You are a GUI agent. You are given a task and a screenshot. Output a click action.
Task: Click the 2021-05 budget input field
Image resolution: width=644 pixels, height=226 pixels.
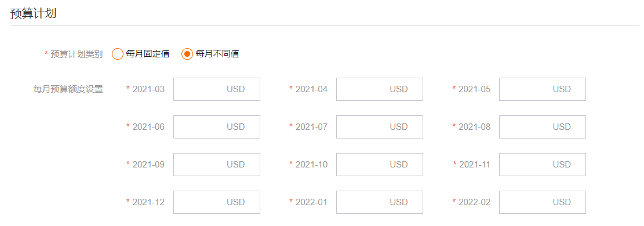click(543, 89)
